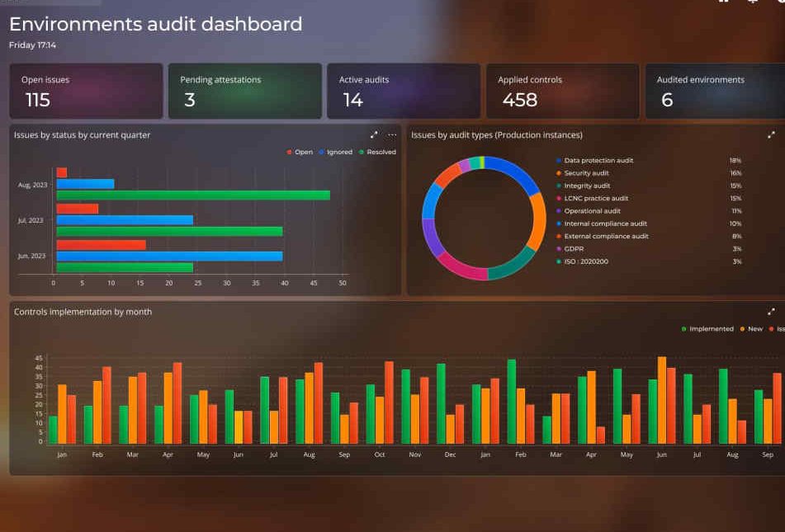The image size is (785, 532).
Task: Click the green Resolved bar for Aug, 2023
Action: (193, 195)
